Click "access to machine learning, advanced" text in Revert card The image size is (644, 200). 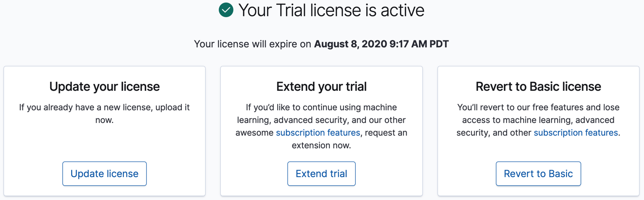pyautogui.click(x=538, y=120)
